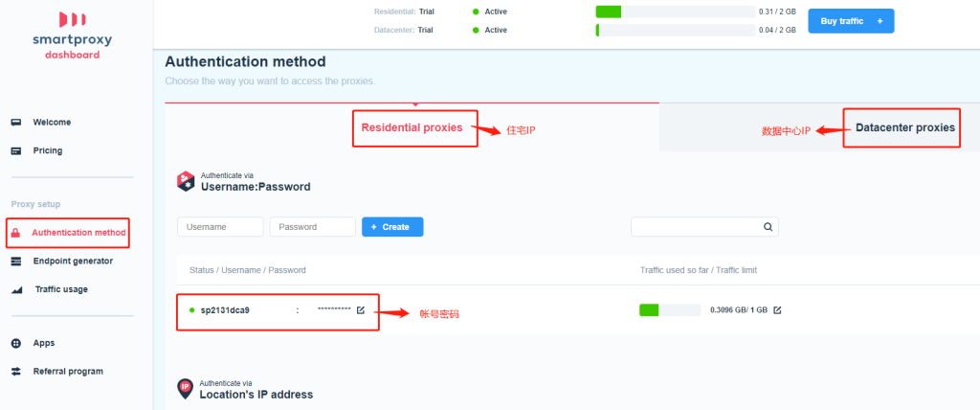The image size is (980, 410).
Task: Click the Datacenter traffic progress bar
Action: [676, 30]
